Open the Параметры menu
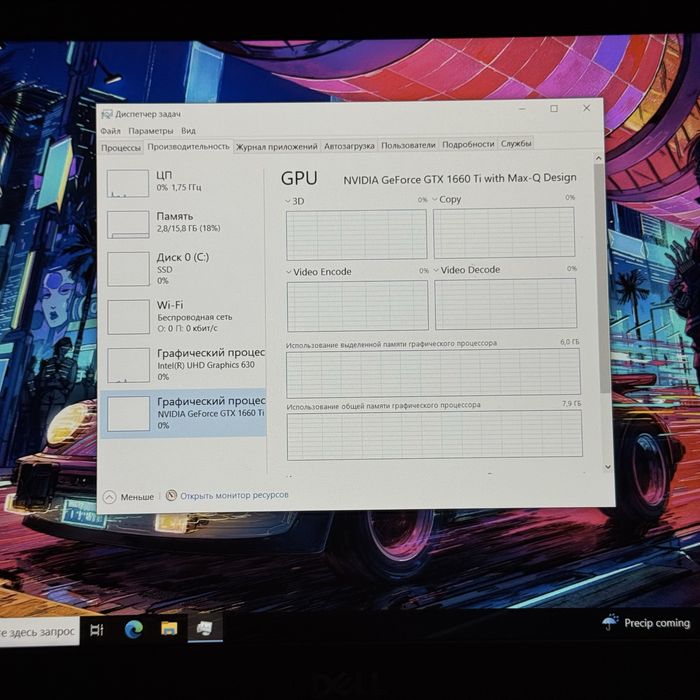This screenshot has width=700, height=700. [150, 131]
